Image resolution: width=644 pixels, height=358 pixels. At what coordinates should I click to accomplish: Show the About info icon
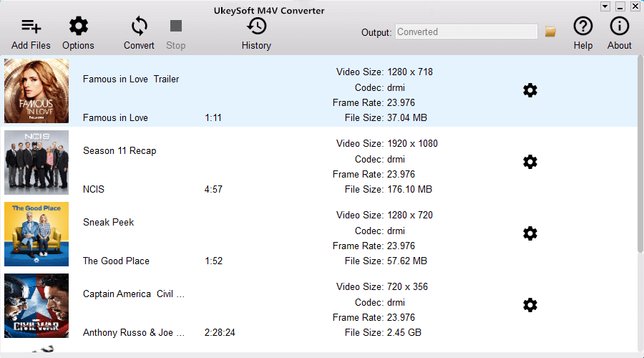coord(619,27)
